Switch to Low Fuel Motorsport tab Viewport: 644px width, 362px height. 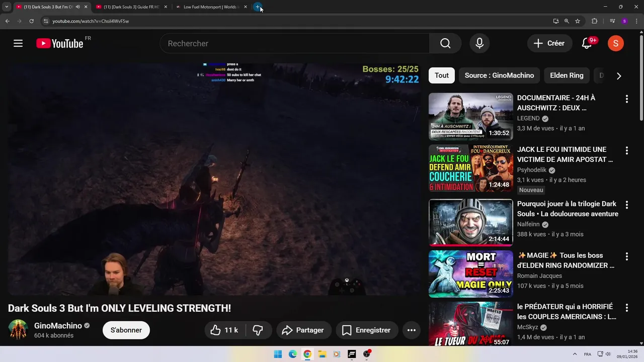[x=211, y=7]
